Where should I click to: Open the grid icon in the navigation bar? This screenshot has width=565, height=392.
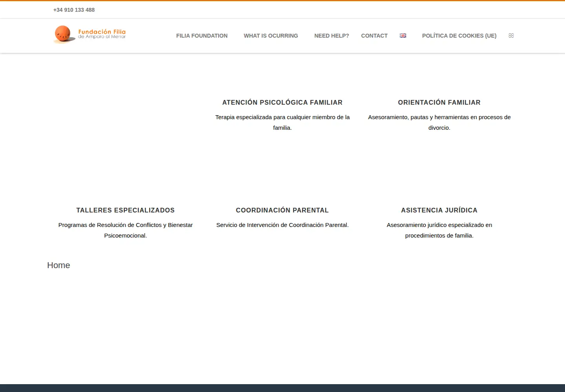511,36
